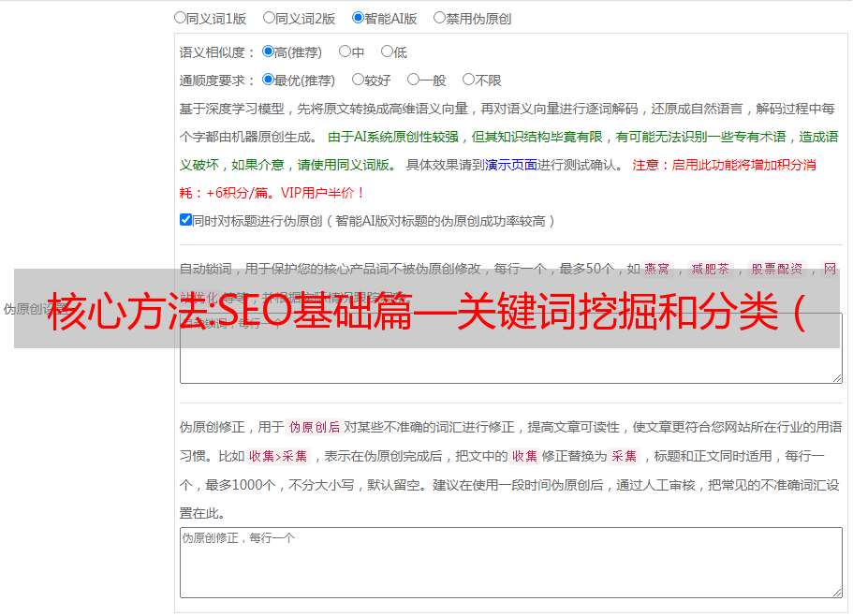Set 通顺度要求 to 较好
Viewport: 853px width, 616px height.
(358, 80)
